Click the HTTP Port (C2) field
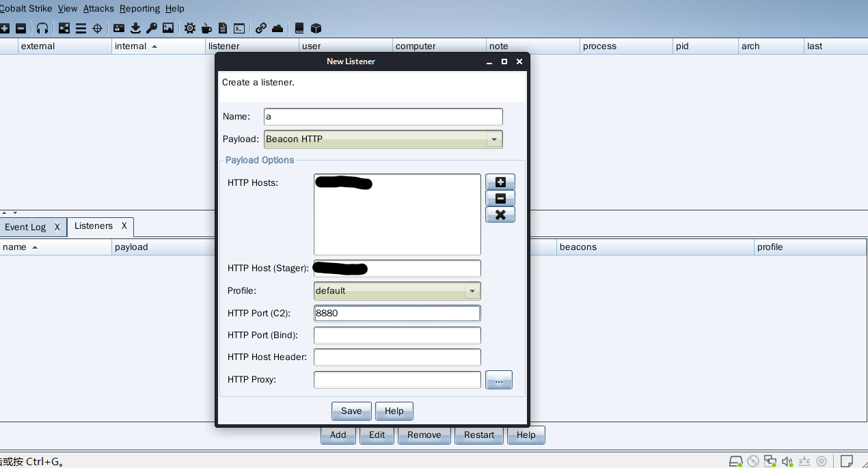The image size is (868, 468). pyautogui.click(x=397, y=314)
